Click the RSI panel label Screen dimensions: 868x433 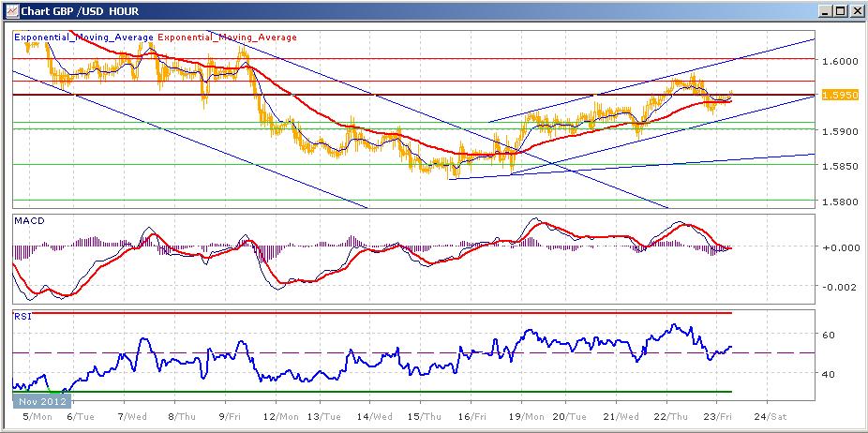[x=22, y=315]
